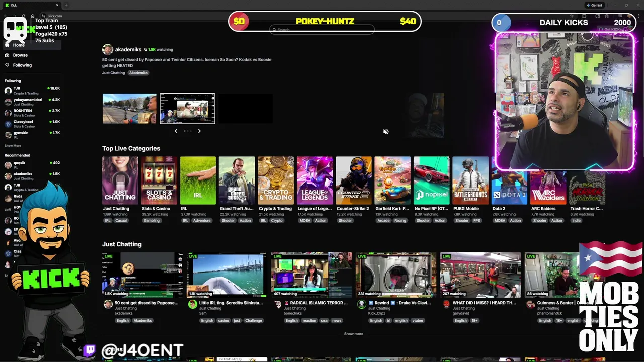This screenshot has height=362, width=644.
Task: Open the Classybeef channel avatar
Action: pos(8,124)
